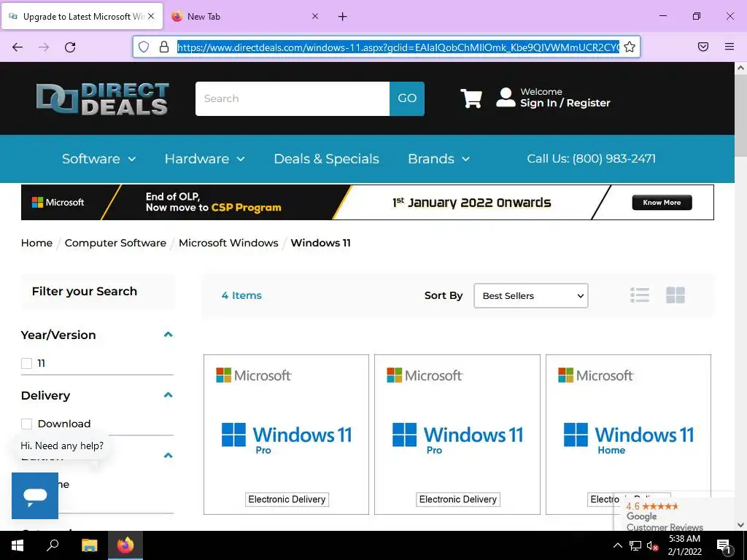Click the Google Customer Reviews badge

[x=676, y=514]
